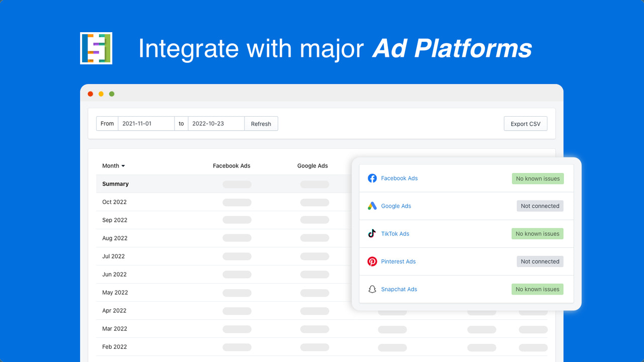Select the Google Ads column header

tap(312, 165)
